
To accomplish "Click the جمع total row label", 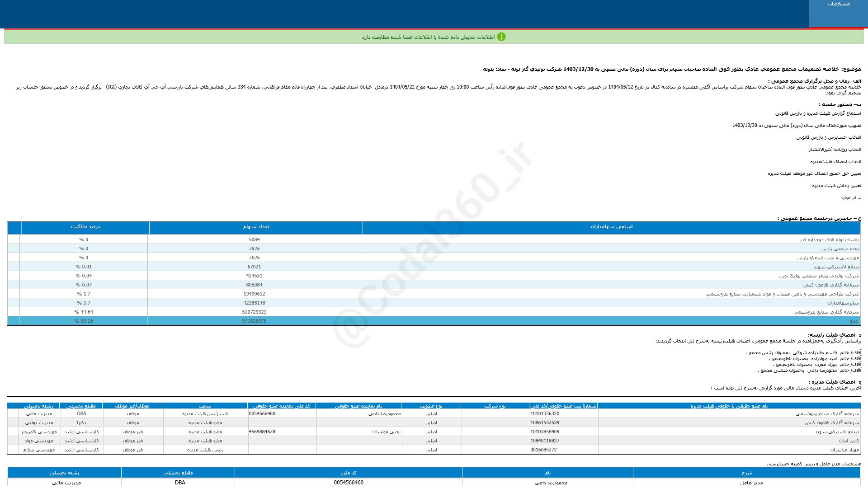I will (854, 321).
